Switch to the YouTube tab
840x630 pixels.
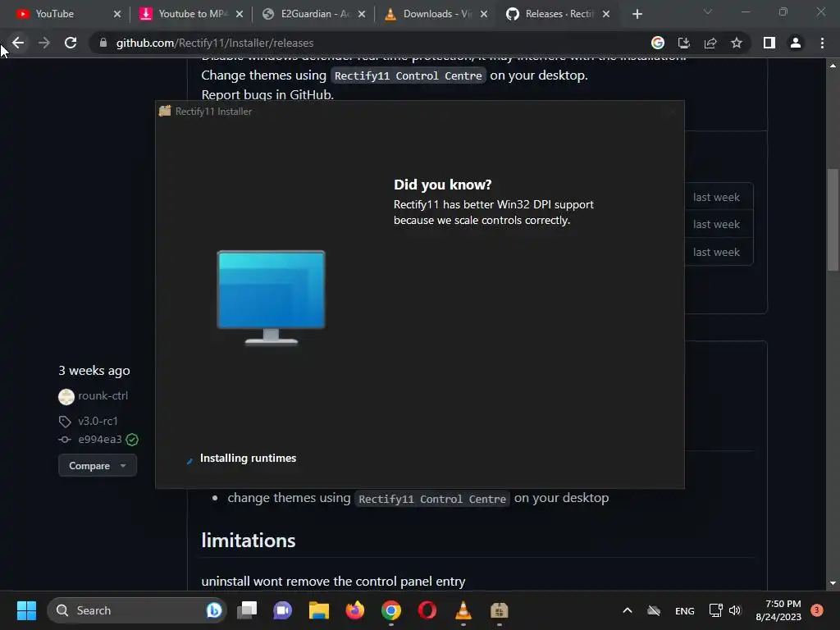click(67, 14)
